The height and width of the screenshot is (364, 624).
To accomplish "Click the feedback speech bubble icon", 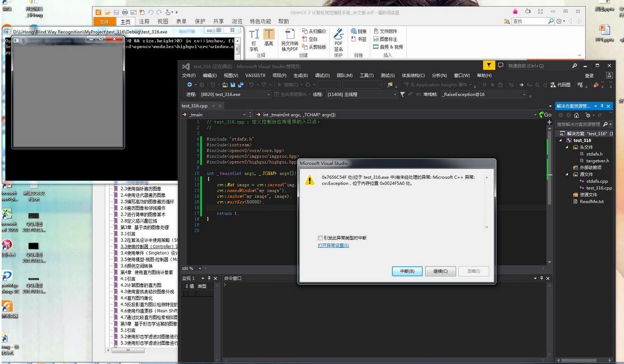I will click(x=500, y=65).
